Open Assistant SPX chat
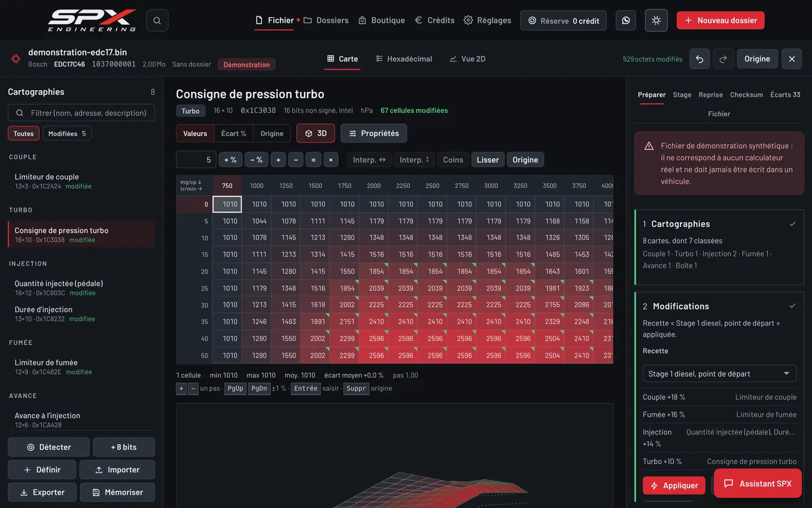The height and width of the screenshot is (508, 812). [758, 483]
